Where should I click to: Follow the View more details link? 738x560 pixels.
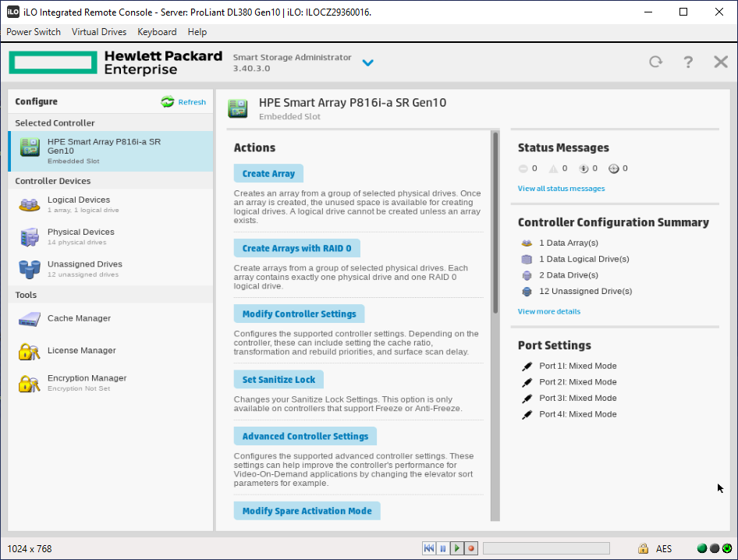pyautogui.click(x=549, y=311)
